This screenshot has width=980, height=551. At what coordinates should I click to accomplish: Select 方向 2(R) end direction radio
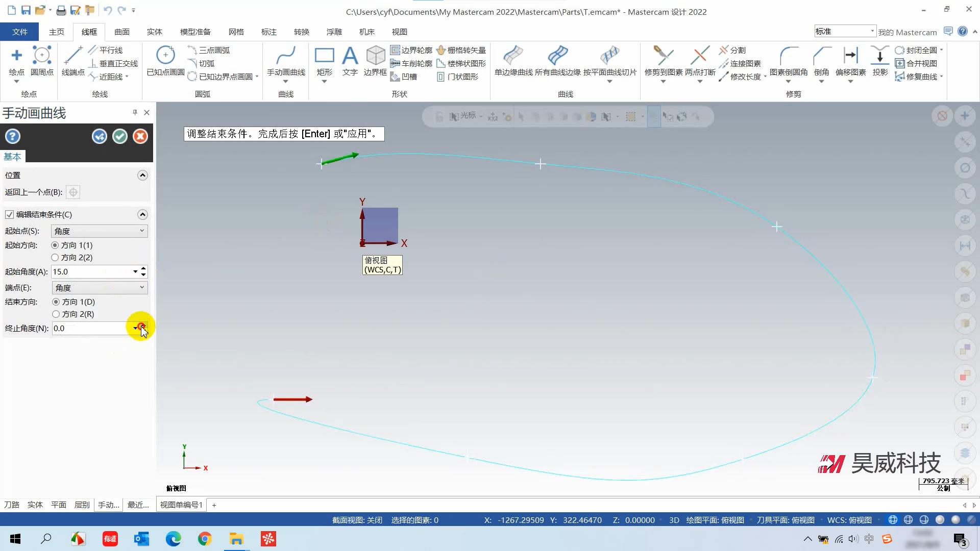pos(56,314)
